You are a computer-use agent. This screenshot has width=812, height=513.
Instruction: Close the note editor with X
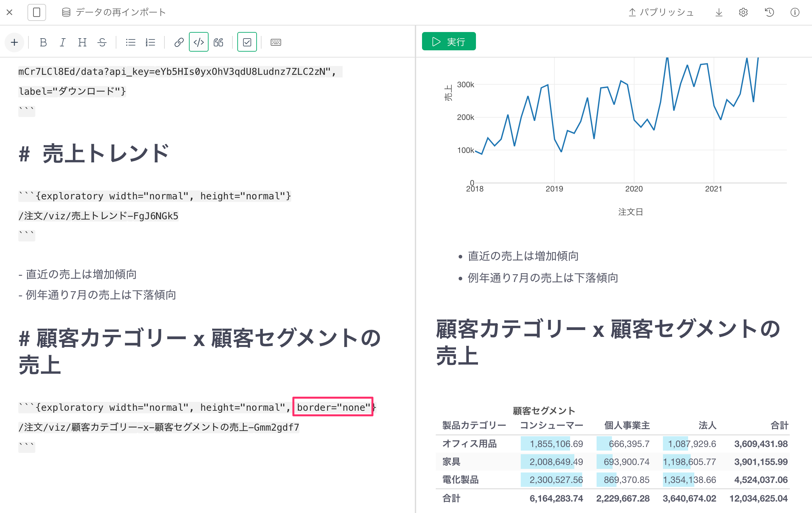tap(9, 12)
